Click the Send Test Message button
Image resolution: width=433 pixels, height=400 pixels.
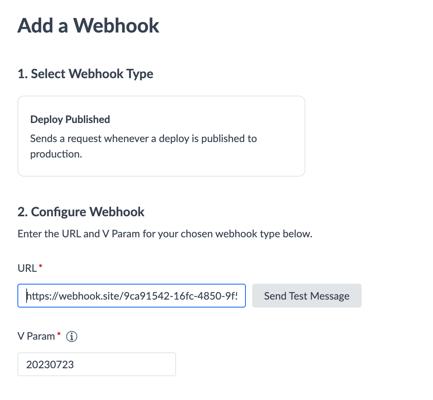(x=307, y=296)
